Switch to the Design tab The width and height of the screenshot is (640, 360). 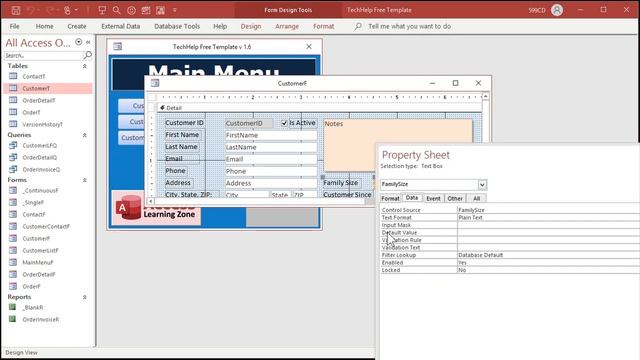[251, 26]
